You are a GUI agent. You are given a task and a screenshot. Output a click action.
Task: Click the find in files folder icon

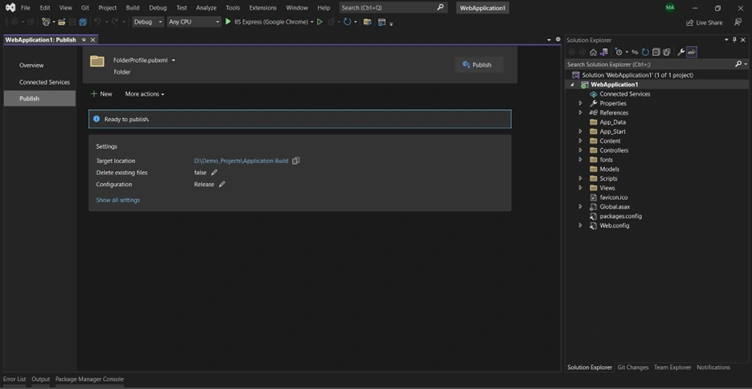tap(367, 22)
